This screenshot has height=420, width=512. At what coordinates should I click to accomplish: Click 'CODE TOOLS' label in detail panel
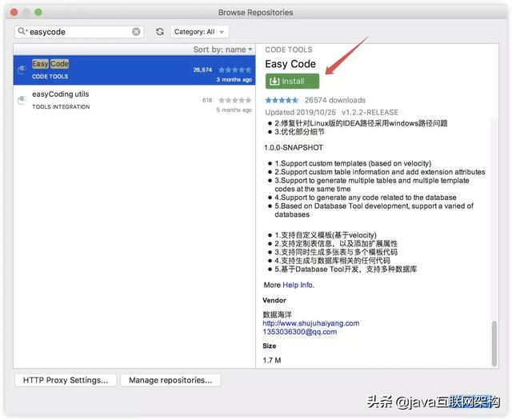(x=289, y=50)
